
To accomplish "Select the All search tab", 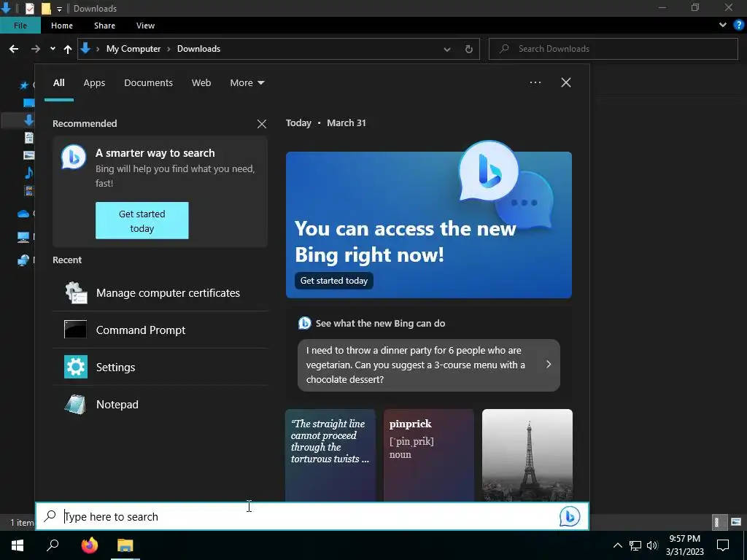I will [58, 83].
